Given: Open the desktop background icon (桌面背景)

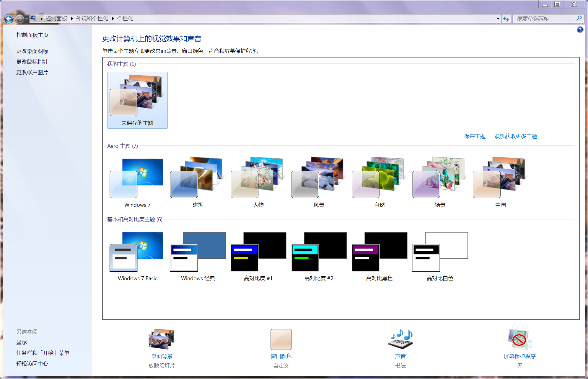Looking at the screenshot, I should (x=162, y=339).
